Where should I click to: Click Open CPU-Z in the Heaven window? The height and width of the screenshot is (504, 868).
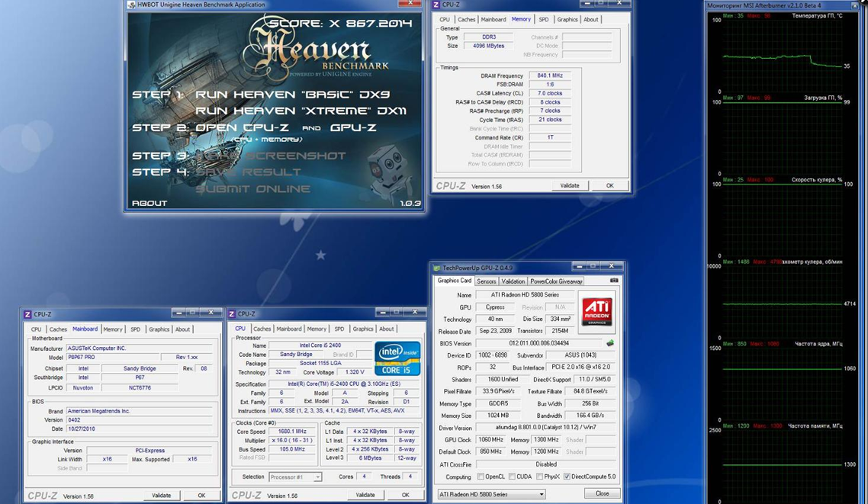coord(243,128)
